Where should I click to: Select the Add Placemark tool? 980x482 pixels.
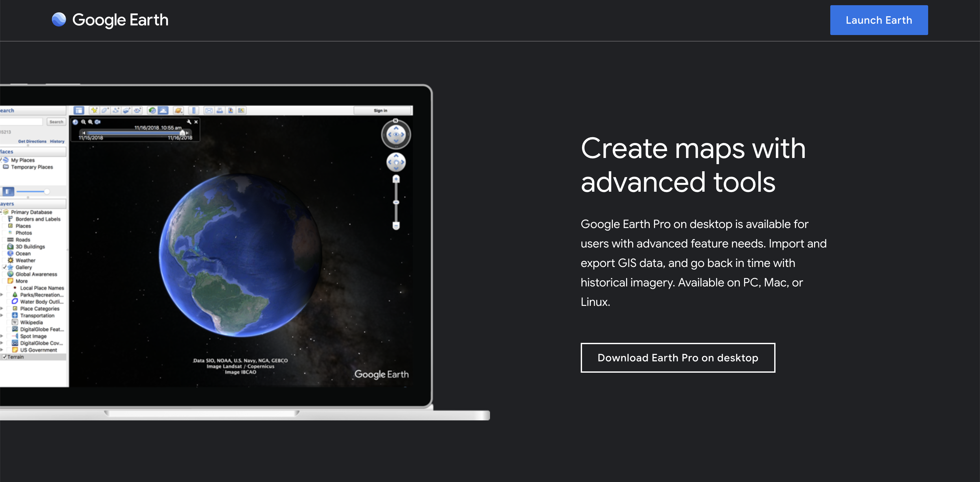click(94, 110)
